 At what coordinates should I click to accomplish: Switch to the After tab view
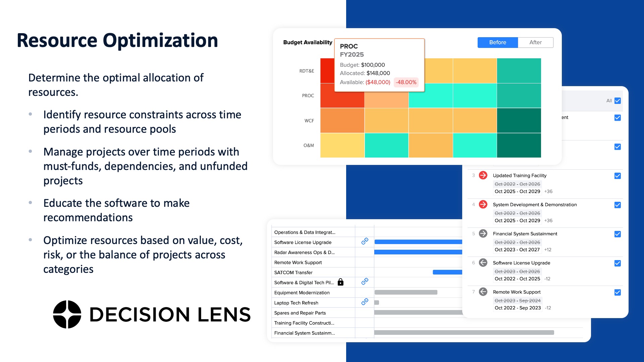[535, 43]
